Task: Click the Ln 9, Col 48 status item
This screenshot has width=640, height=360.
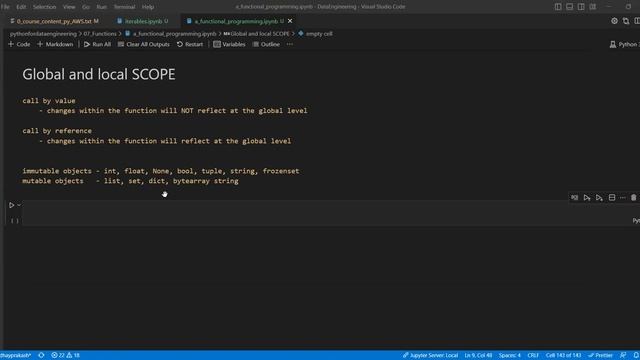Action: 478,356
